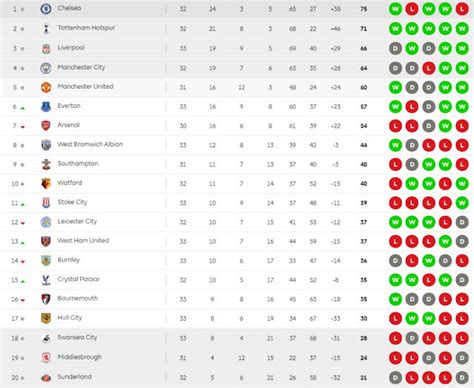Screen dimensions: 474x388
Task: Click the Sunderland club crest
Action: point(46,378)
